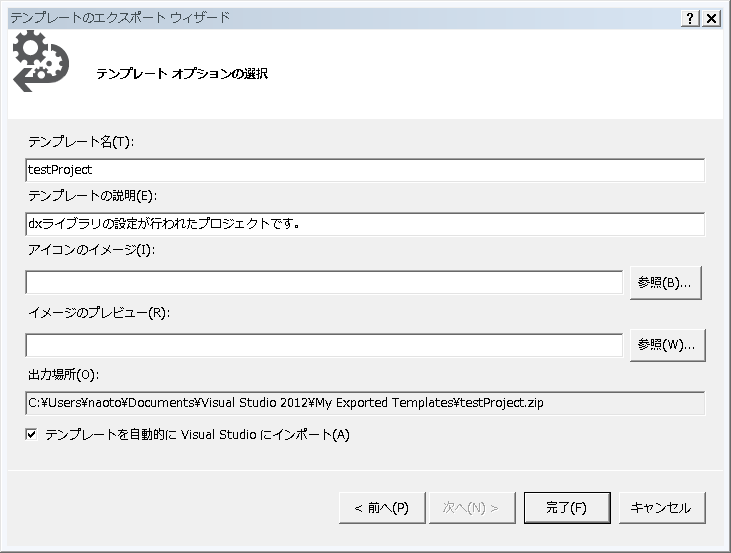Cancel the wizard with キャンセル

point(662,508)
